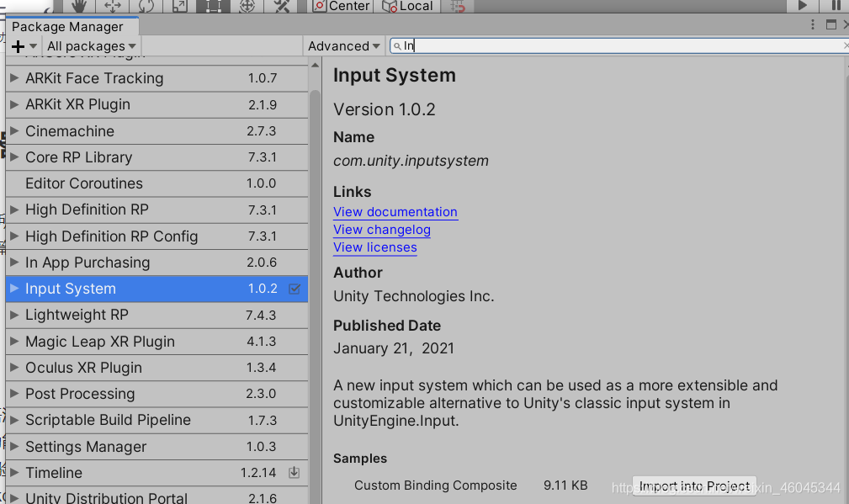Expand the Input System versions arrow
849x504 pixels.
point(14,288)
